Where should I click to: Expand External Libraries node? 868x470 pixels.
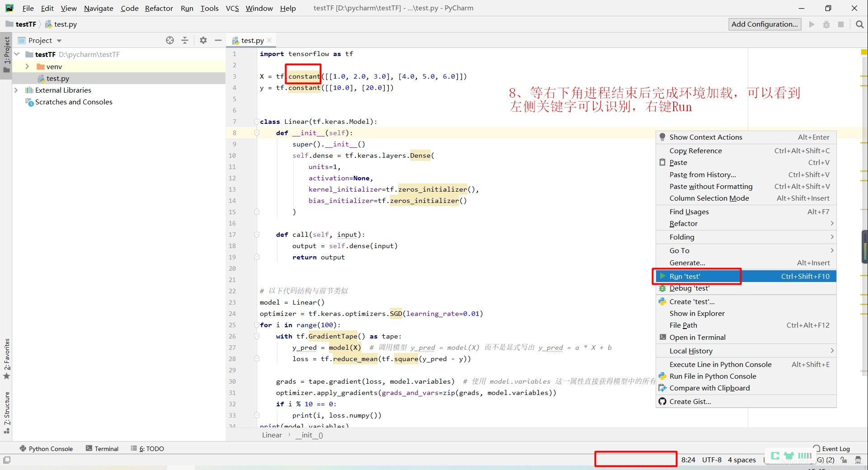(x=16, y=90)
